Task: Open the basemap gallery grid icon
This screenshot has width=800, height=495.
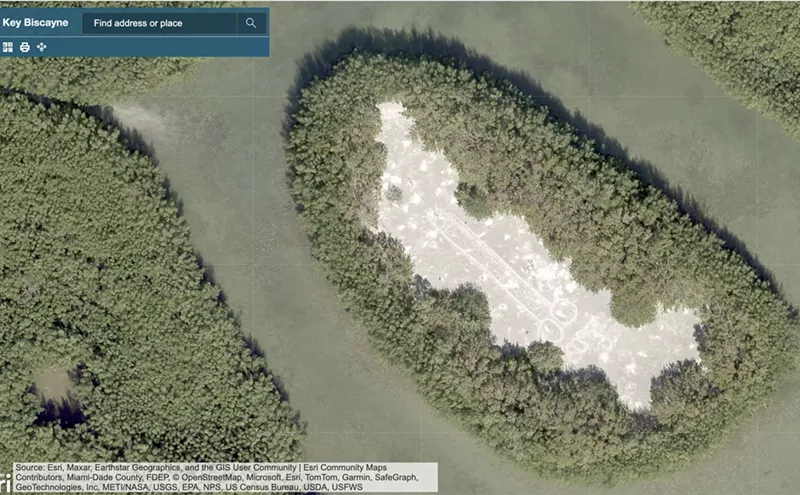Action: click(8, 47)
